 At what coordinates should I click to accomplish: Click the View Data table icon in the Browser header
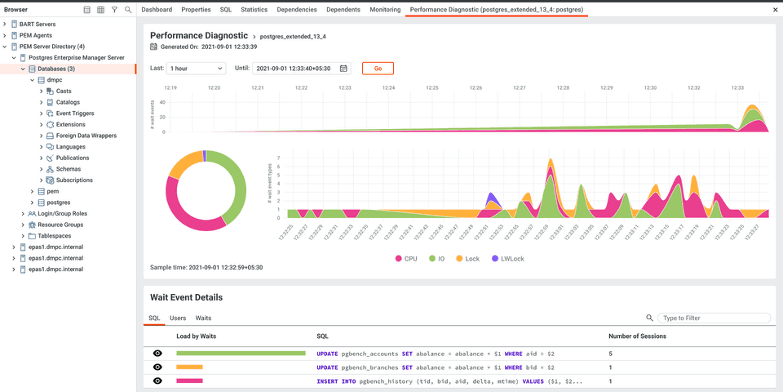point(100,10)
